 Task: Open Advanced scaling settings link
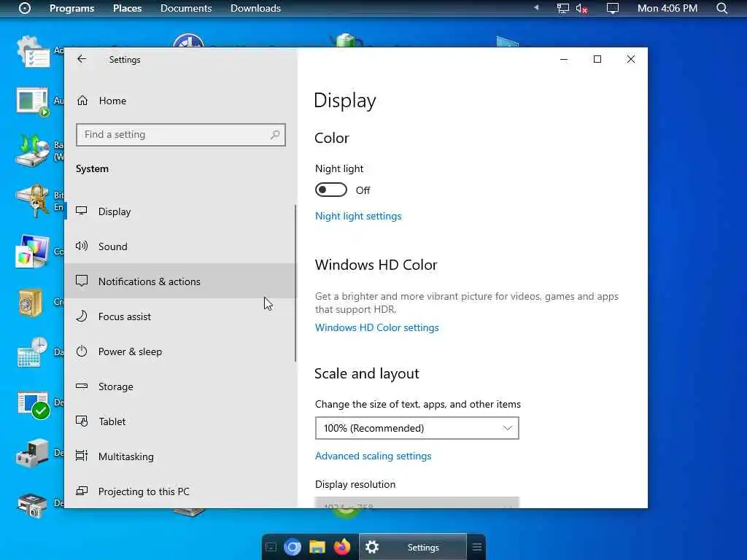pyautogui.click(x=373, y=456)
